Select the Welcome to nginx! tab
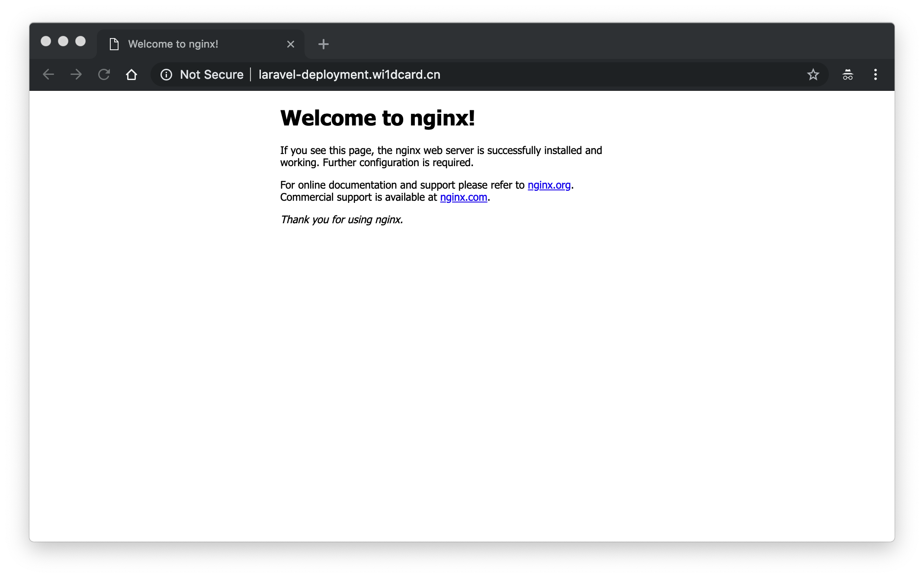This screenshot has width=924, height=578. coord(173,44)
